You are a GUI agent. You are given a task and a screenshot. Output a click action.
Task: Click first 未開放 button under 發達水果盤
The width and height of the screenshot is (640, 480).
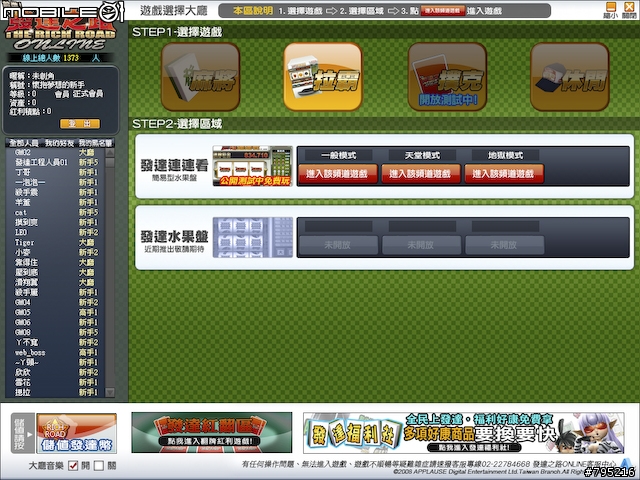(338, 245)
